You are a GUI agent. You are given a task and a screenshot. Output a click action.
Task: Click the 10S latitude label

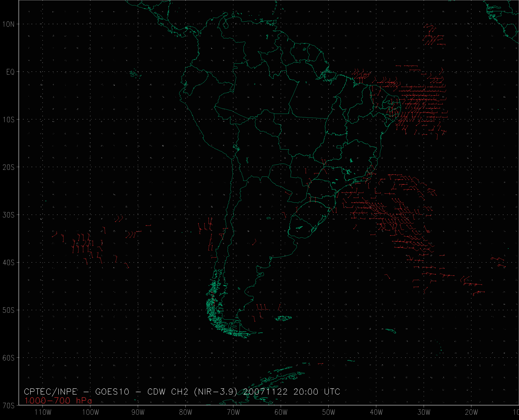[9, 120]
